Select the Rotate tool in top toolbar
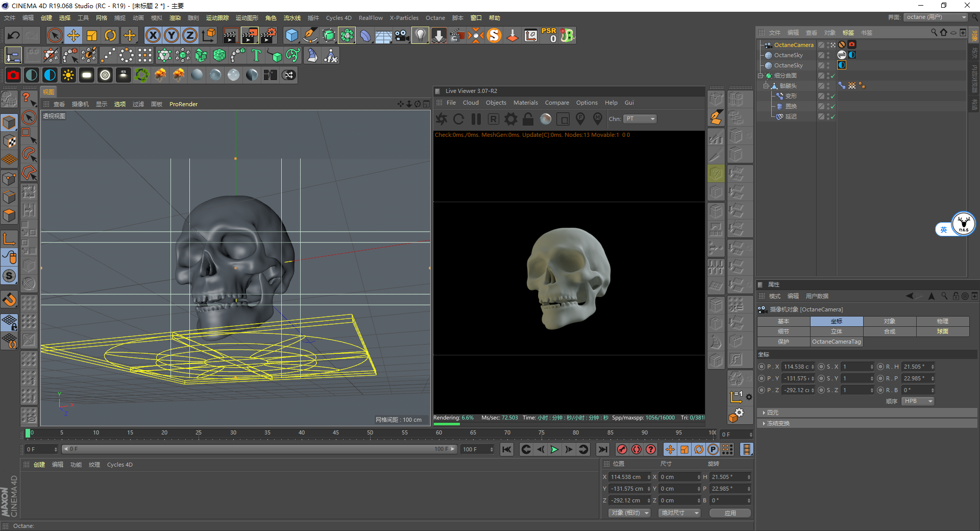980x531 pixels. [110, 35]
